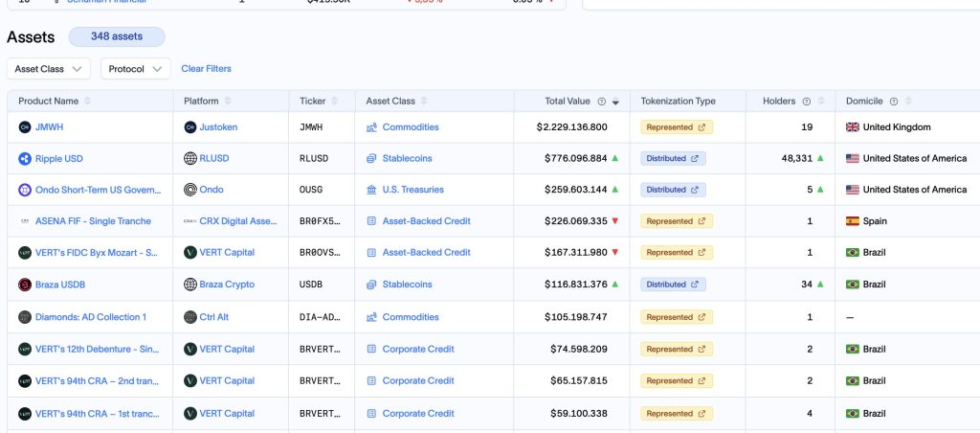Image resolution: width=980 pixels, height=433 pixels.
Task: Show Holders info tooltip icon
Action: 806,102
